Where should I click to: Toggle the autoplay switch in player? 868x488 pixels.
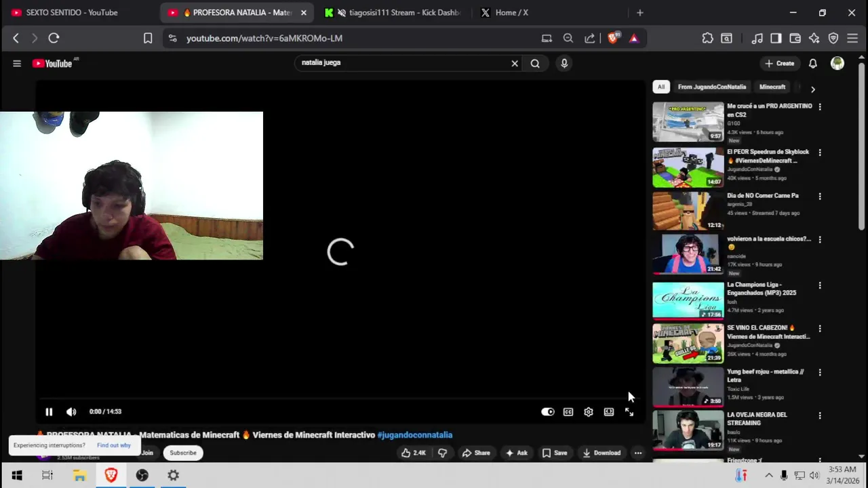click(548, 411)
